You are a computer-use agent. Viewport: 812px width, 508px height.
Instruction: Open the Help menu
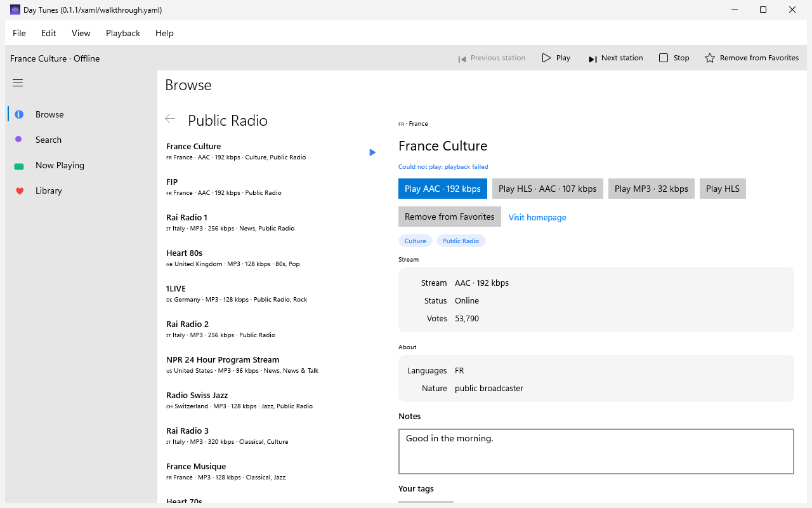pos(164,33)
